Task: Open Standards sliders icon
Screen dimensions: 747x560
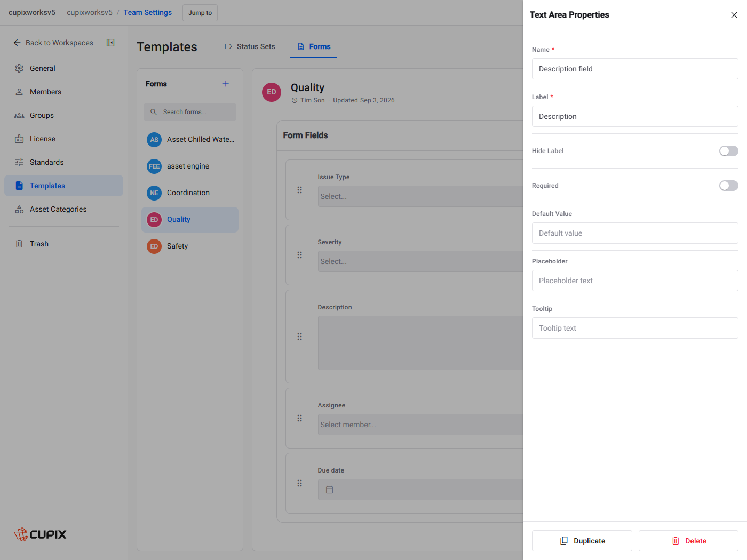Action: 19,162
